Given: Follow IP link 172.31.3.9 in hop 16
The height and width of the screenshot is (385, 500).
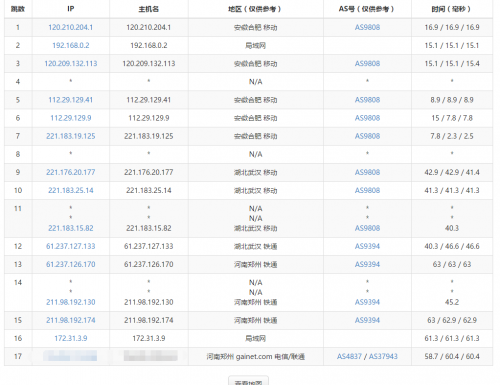Looking at the screenshot, I should coord(71,338).
